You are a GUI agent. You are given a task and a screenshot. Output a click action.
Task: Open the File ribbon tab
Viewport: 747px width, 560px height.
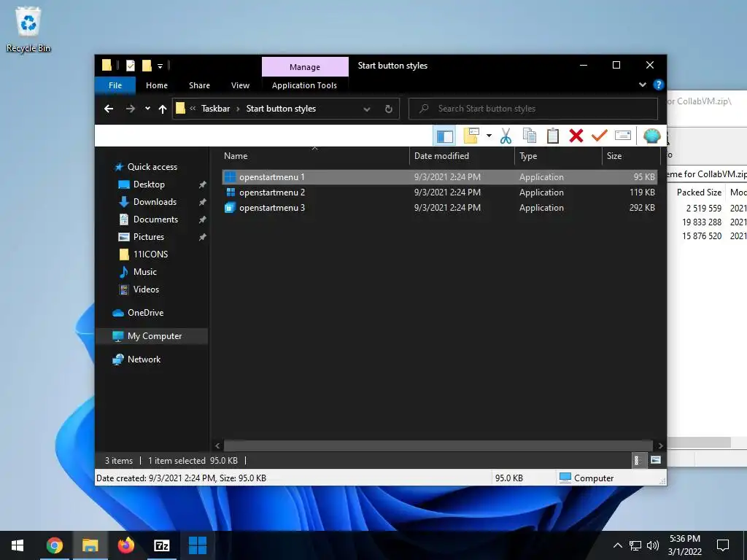[x=115, y=85]
